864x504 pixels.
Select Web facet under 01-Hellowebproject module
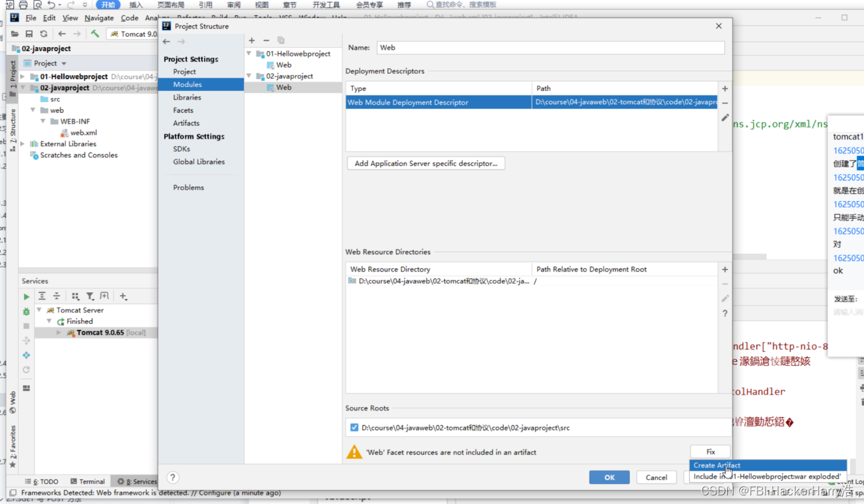(279, 65)
